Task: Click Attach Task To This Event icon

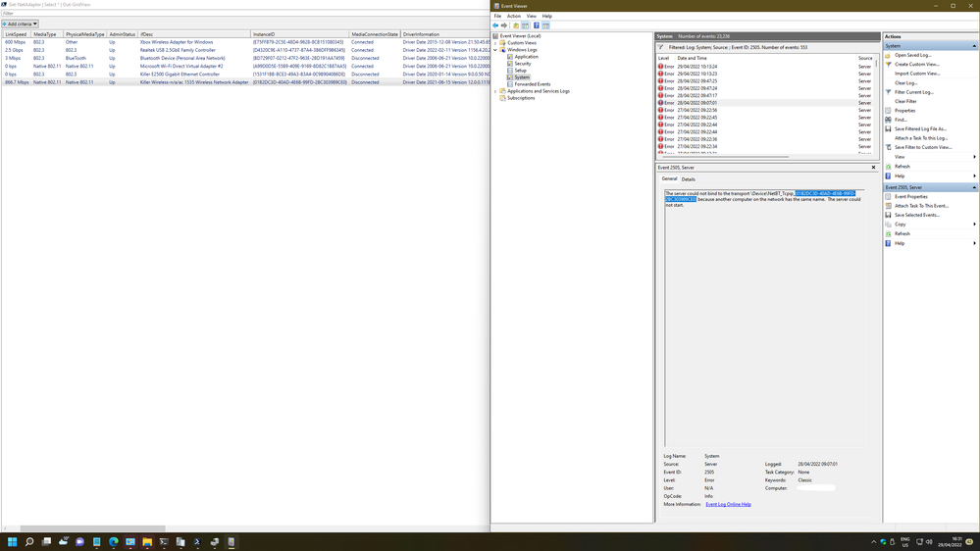Action: (888, 206)
